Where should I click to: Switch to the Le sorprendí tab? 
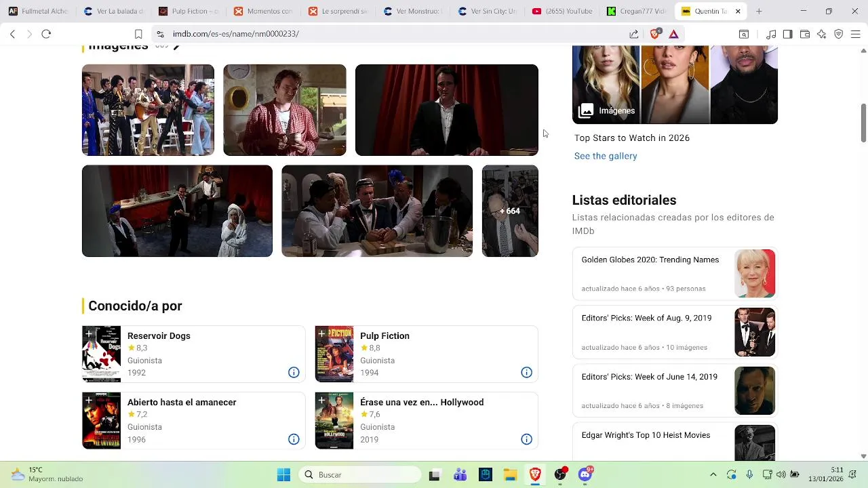[x=338, y=11]
